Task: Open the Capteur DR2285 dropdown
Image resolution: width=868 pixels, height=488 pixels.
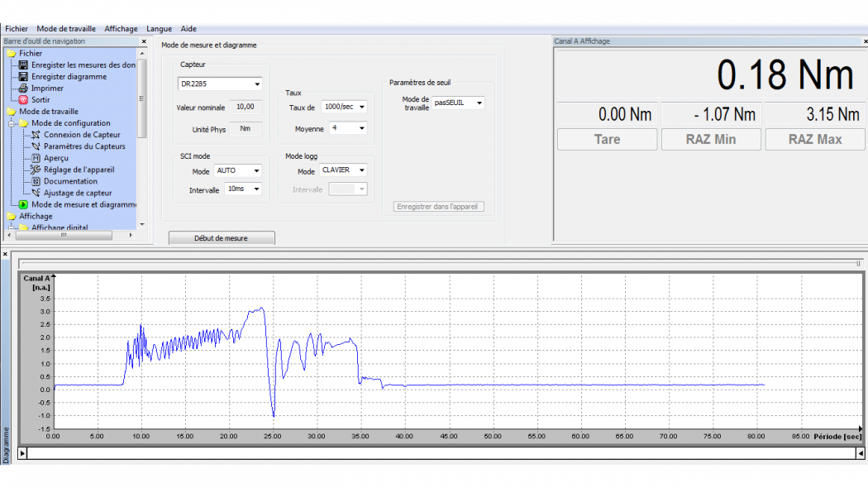Action: 257,84
